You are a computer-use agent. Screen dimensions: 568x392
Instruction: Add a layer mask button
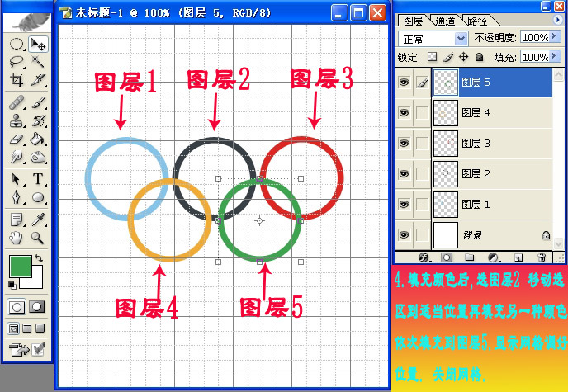(447, 257)
